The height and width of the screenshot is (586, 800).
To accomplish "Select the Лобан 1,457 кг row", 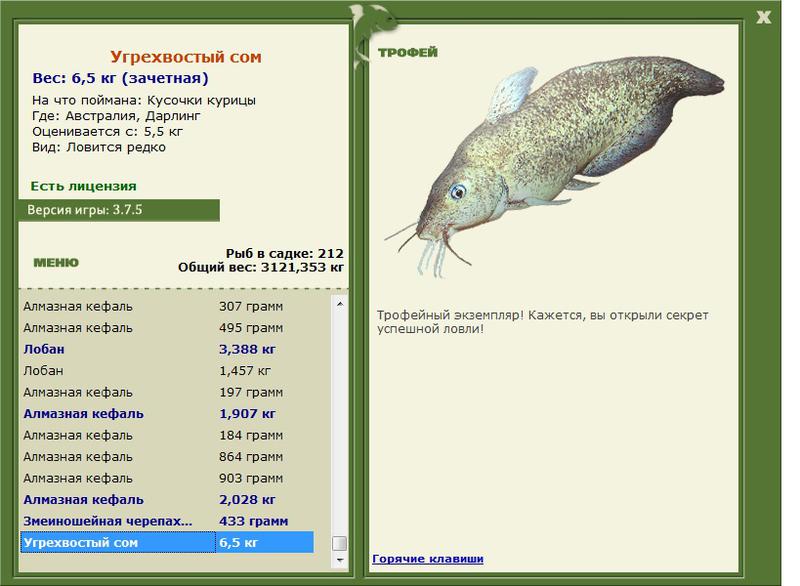I will [167, 371].
